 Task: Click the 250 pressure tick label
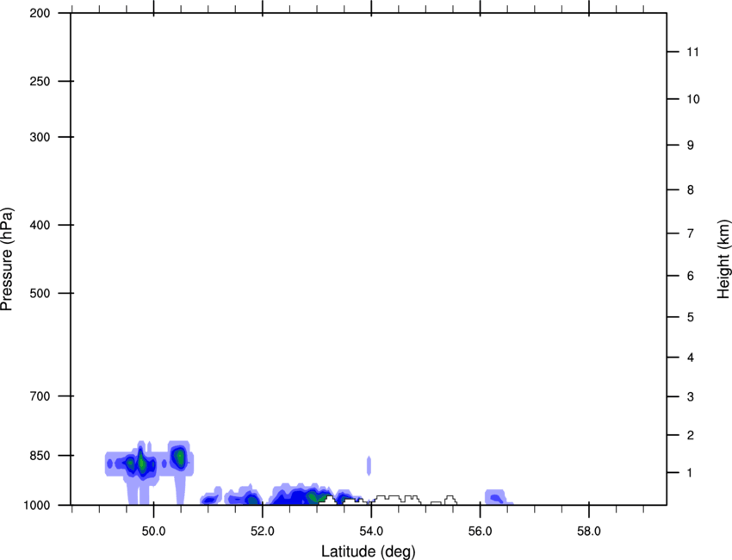tap(40, 81)
